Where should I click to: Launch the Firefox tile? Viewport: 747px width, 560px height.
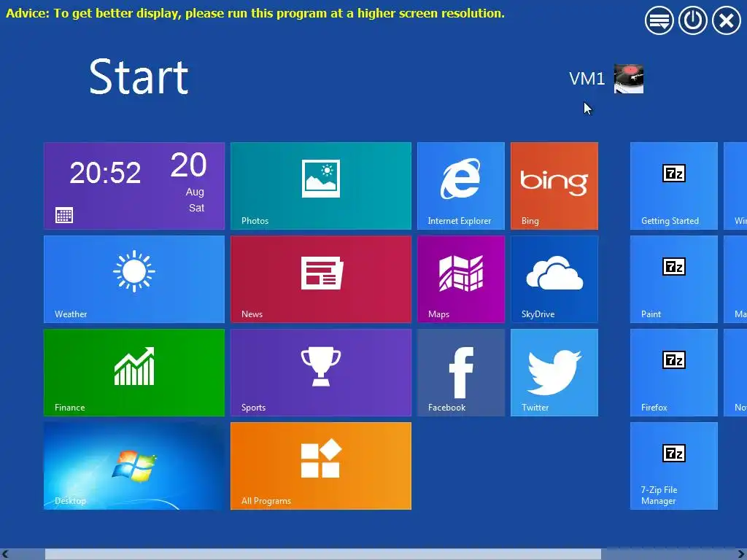[673, 373]
